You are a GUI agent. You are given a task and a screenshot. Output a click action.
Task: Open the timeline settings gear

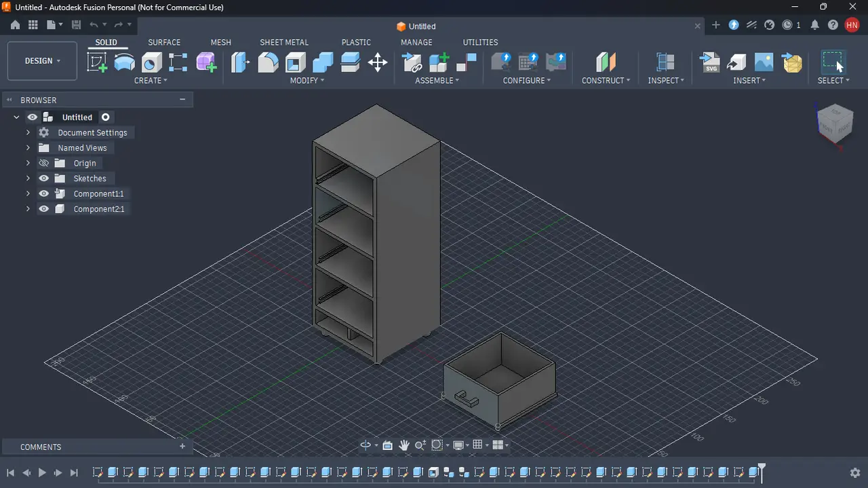click(855, 472)
